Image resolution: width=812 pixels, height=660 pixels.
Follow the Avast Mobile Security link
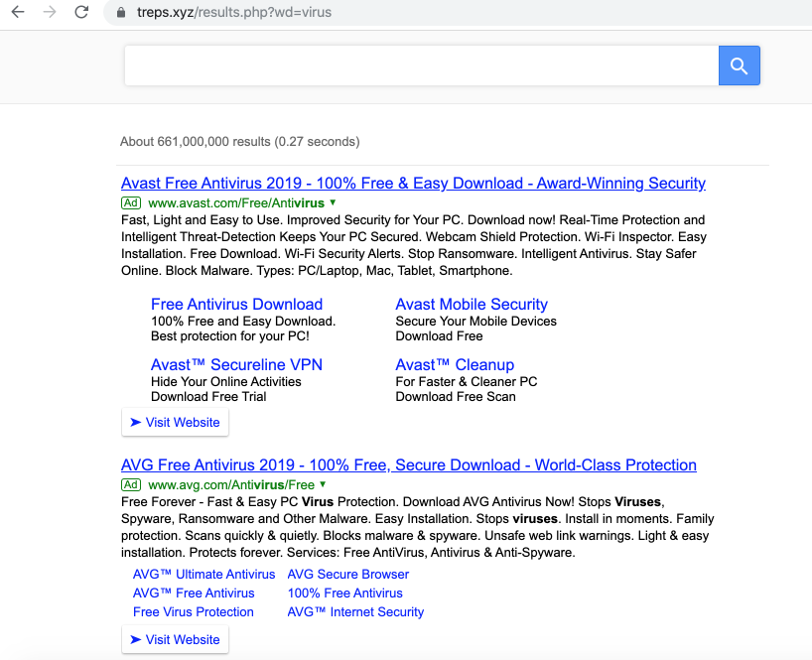coord(472,305)
